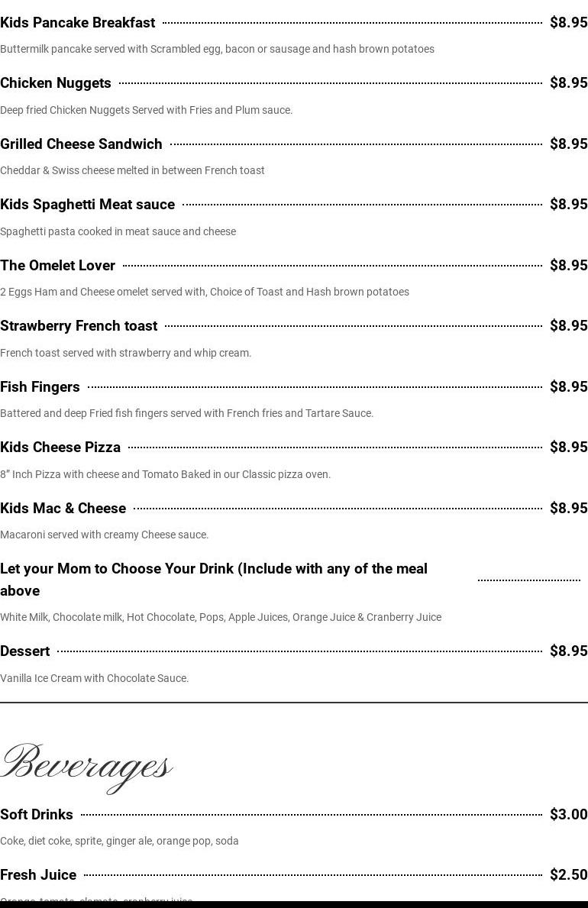Image resolution: width=588 pixels, height=908 pixels.
Task: Select the Strawberry French toast item
Action: [79, 326]
